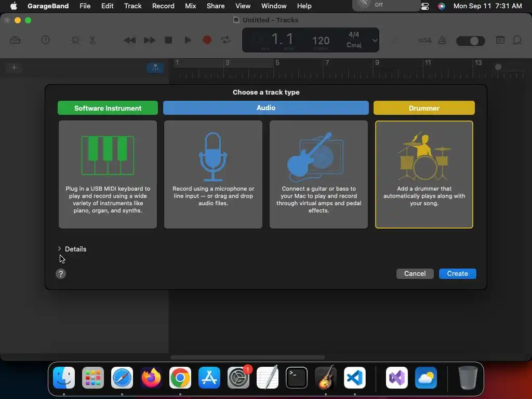Image resolution: width=532 pixels, height=399 pixels.
Task: Open Quick Help question mark in toolbar
Action: (x=45, y=40)
